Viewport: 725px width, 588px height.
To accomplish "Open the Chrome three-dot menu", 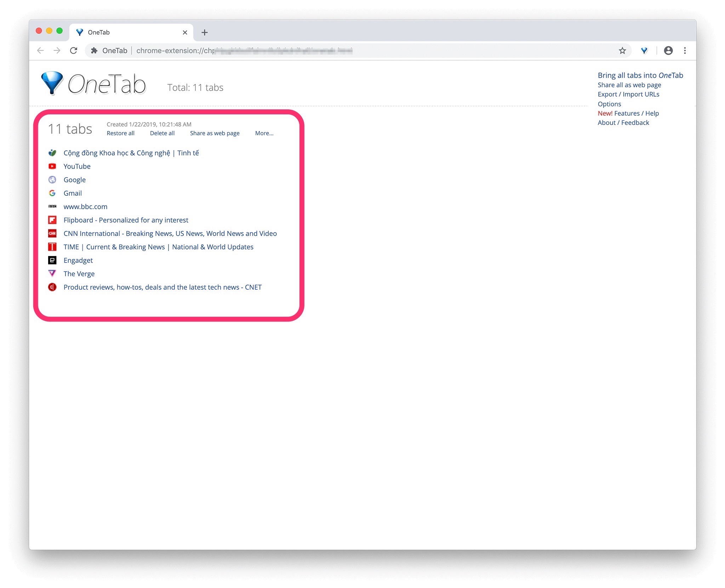I will click(x=685, y=51).
